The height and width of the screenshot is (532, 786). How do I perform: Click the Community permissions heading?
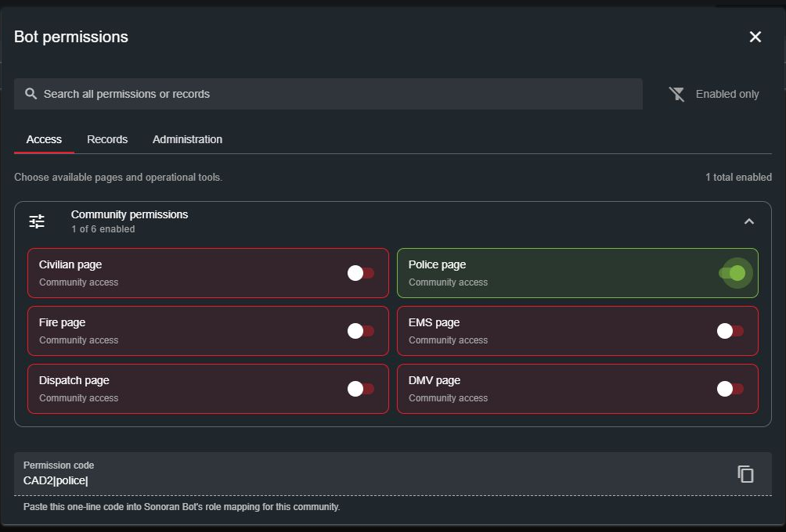pyautogui.click(x=129, y=214)
